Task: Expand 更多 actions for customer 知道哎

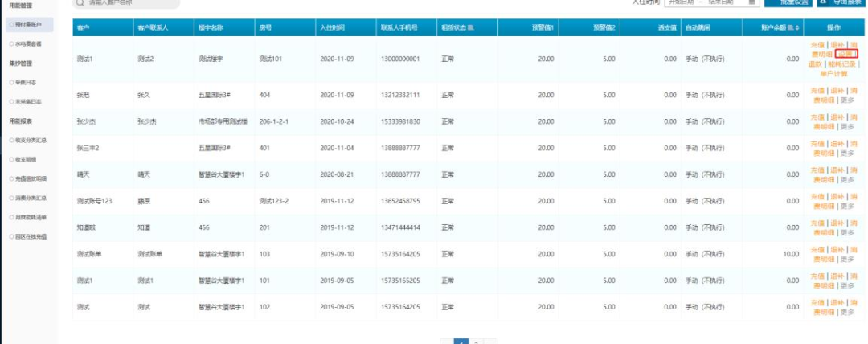Action: click(x=848, y=232)
